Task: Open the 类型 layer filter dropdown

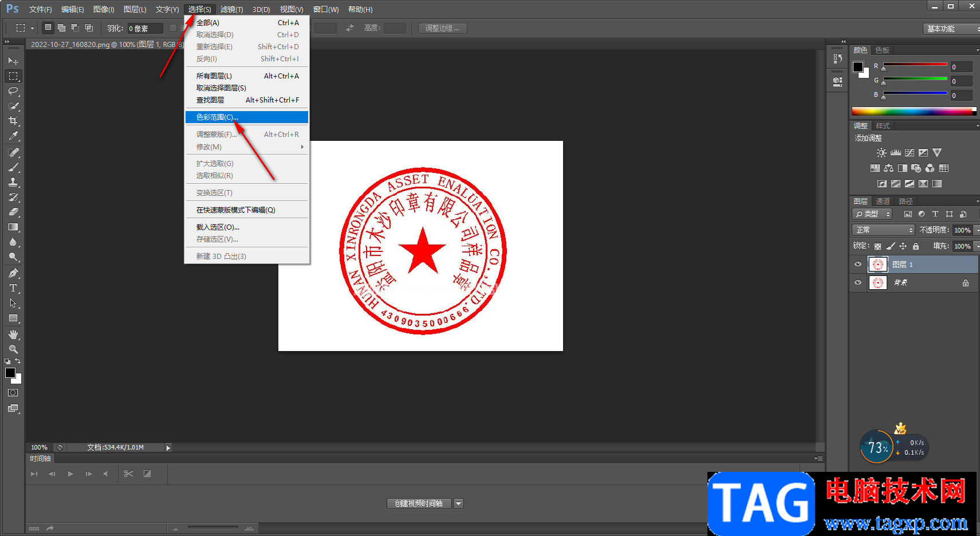Action: [872, 214]
